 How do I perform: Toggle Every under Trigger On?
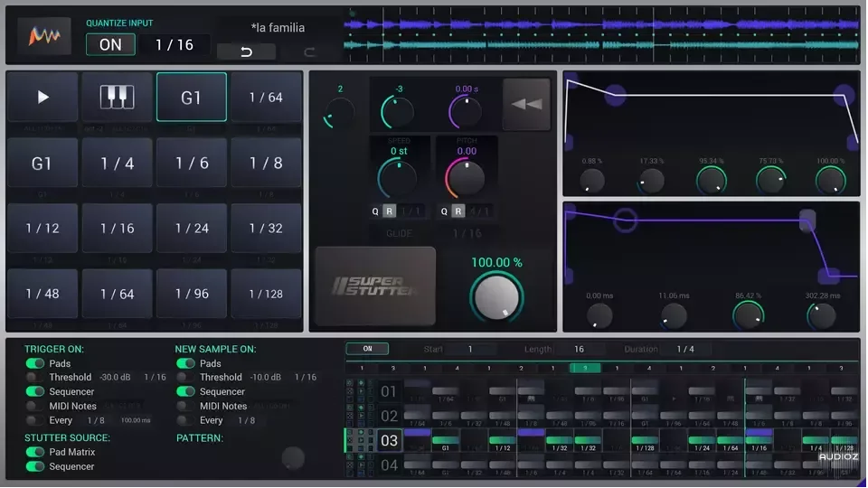tap(35, 420)
